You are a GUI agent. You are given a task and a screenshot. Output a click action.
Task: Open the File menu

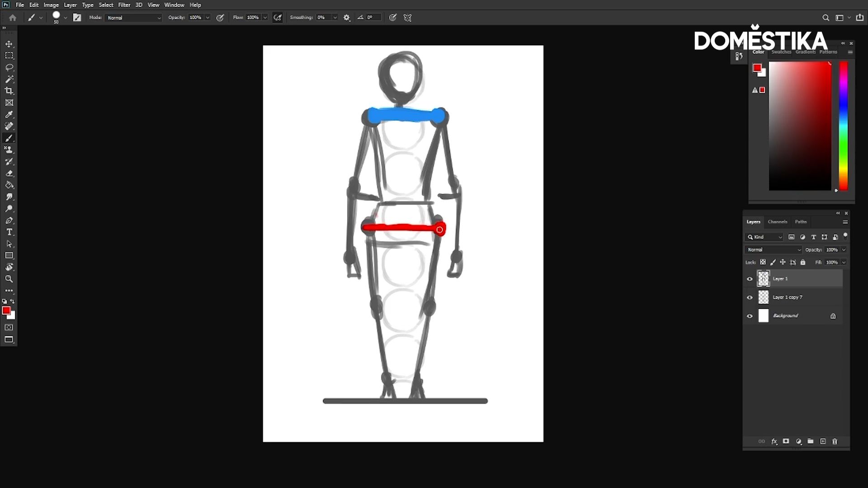coord(20,5)
